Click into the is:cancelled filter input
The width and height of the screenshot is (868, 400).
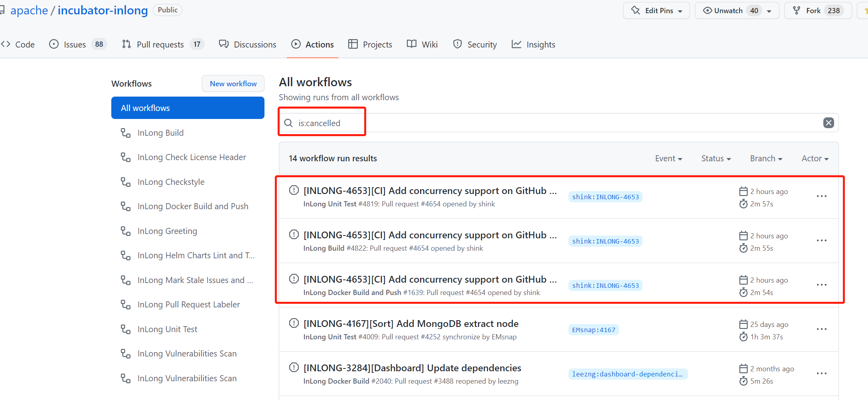click(558, 123)
